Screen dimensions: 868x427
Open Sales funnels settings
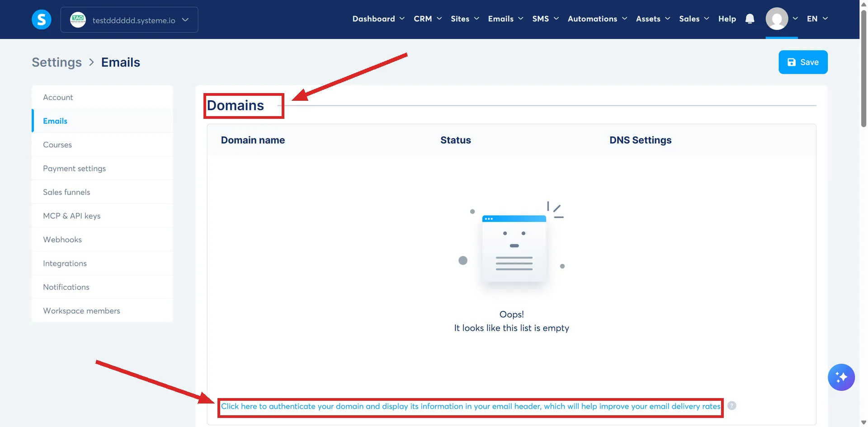point(102,192)
